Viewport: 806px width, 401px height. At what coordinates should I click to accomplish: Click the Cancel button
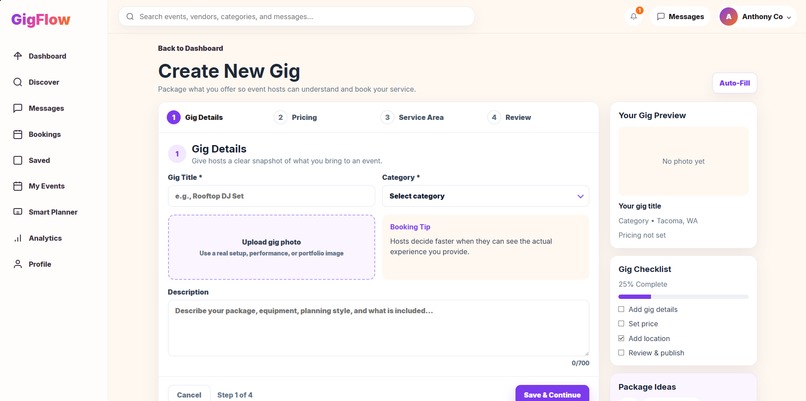pos(189,394)
